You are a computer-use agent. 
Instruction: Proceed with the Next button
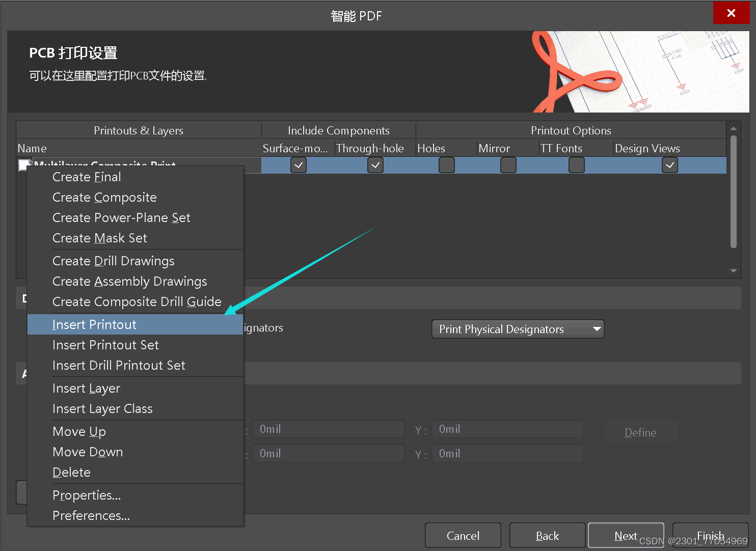click(x=626, y=536)
